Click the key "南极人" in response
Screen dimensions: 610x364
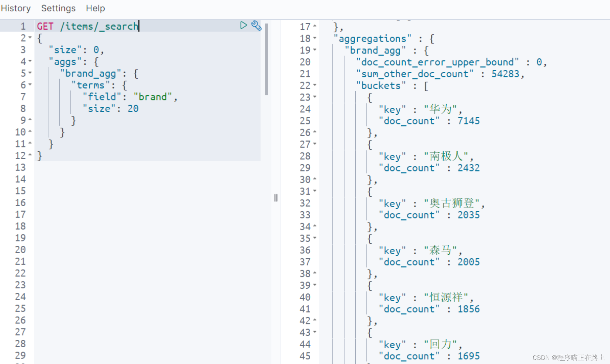(446, 156)
